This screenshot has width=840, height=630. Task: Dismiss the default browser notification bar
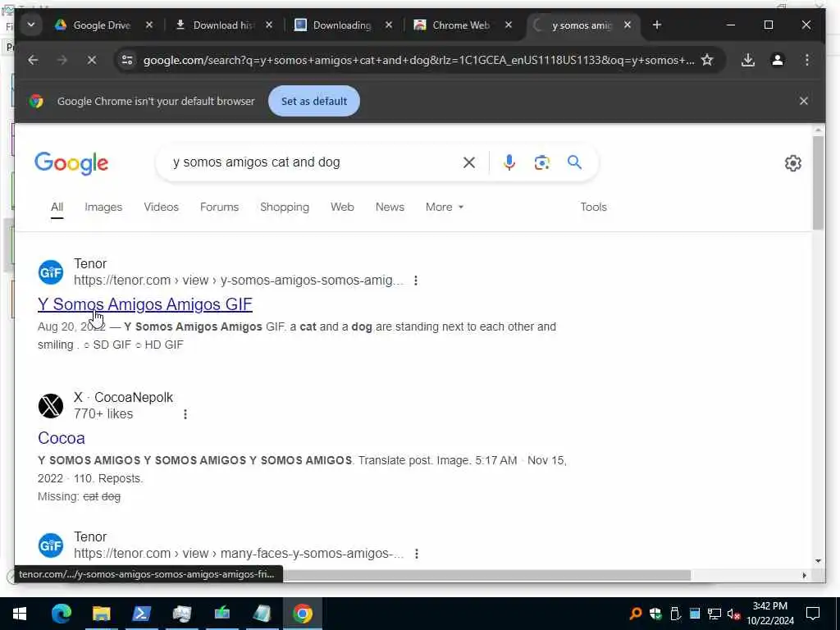tap(804, 101)
